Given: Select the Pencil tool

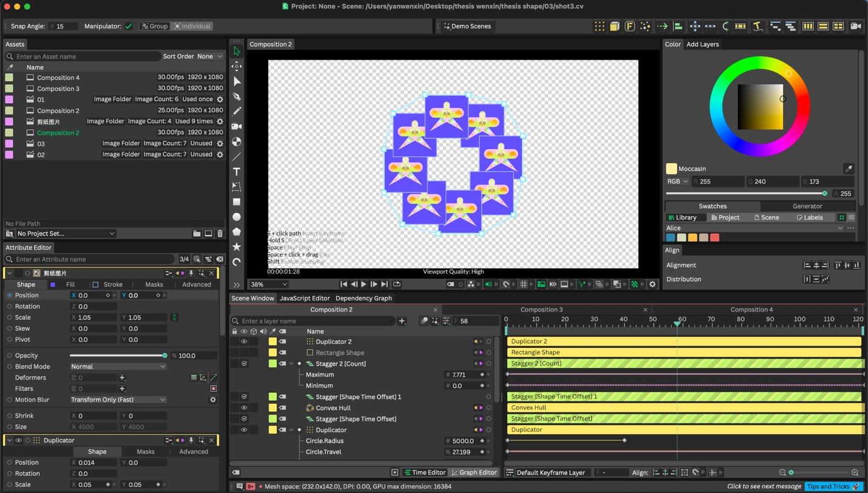Looking at the screenshot, I should [237, 111].
